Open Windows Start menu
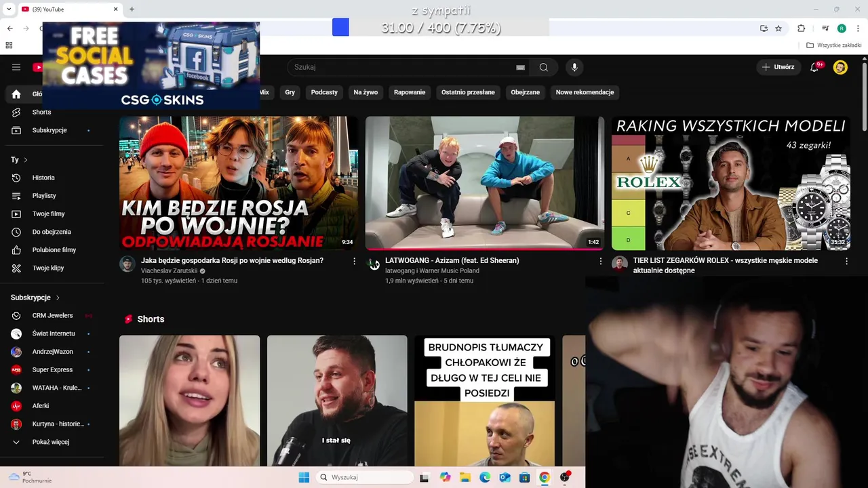Image resolution: width=868 pixels, height=488 pixels. pyautogui.click(x=304, y=477)
